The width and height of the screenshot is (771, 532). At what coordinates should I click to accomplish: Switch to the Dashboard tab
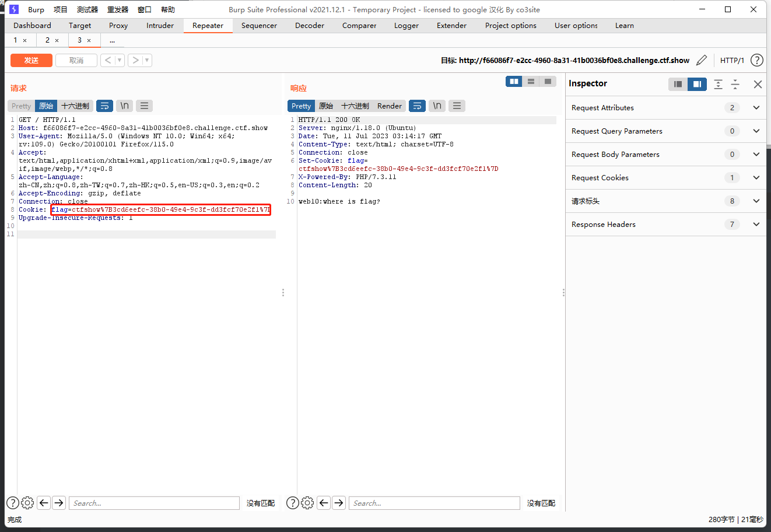click(x=32, y=26)
